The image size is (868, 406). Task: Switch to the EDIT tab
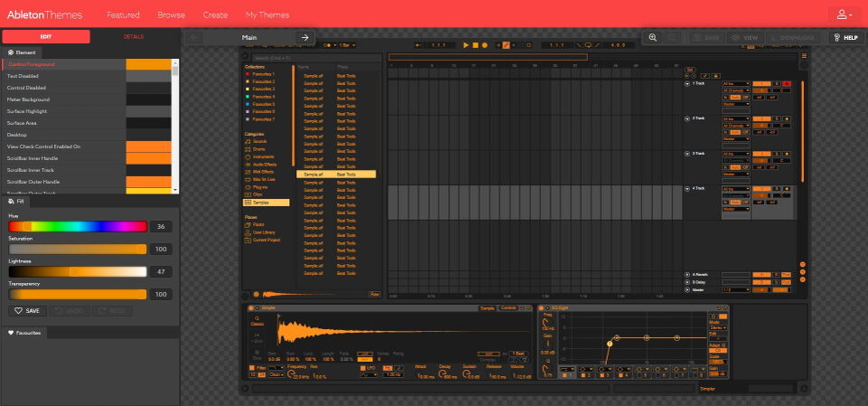click(x=46, y=36)
